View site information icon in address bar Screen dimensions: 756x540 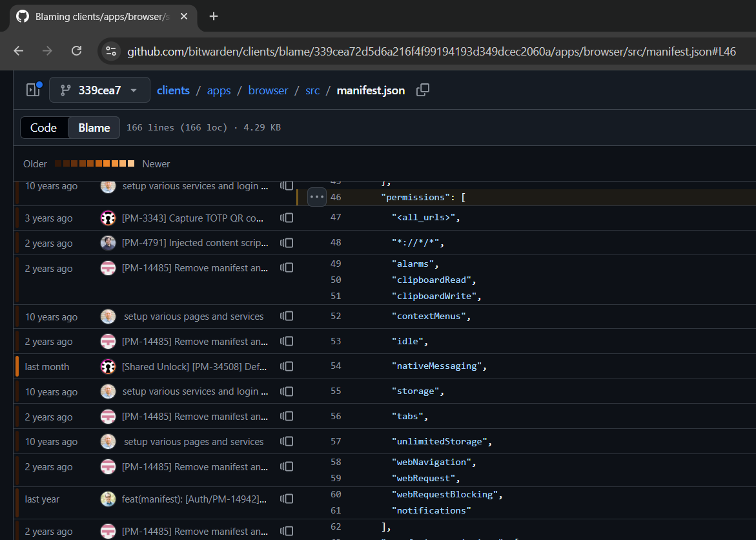pos(111,51)
